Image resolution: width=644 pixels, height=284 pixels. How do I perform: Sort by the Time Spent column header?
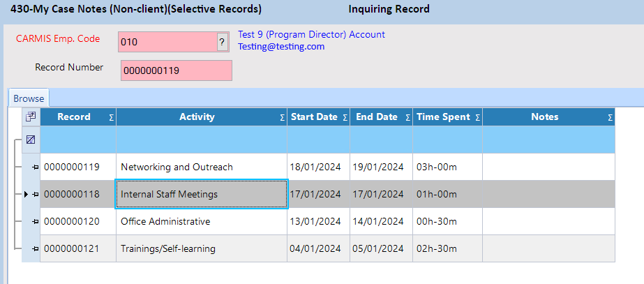(x=442, y=117)
